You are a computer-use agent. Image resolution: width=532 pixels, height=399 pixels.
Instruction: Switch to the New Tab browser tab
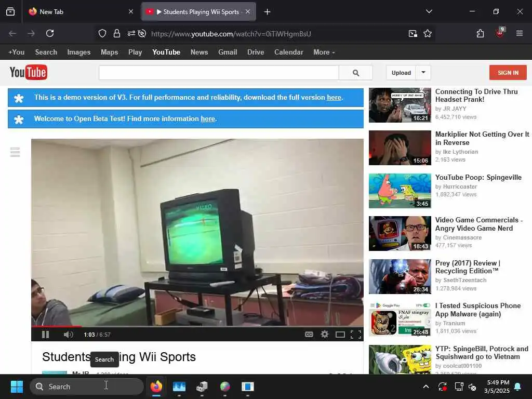tap(82, 12)
